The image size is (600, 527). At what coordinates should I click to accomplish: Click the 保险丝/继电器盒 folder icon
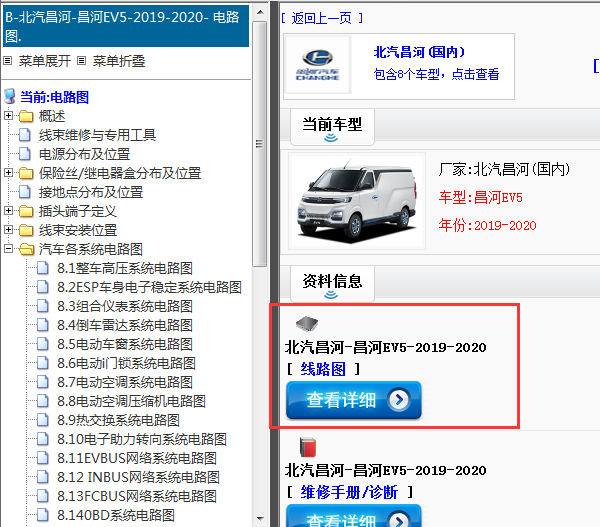pos(26,173)
